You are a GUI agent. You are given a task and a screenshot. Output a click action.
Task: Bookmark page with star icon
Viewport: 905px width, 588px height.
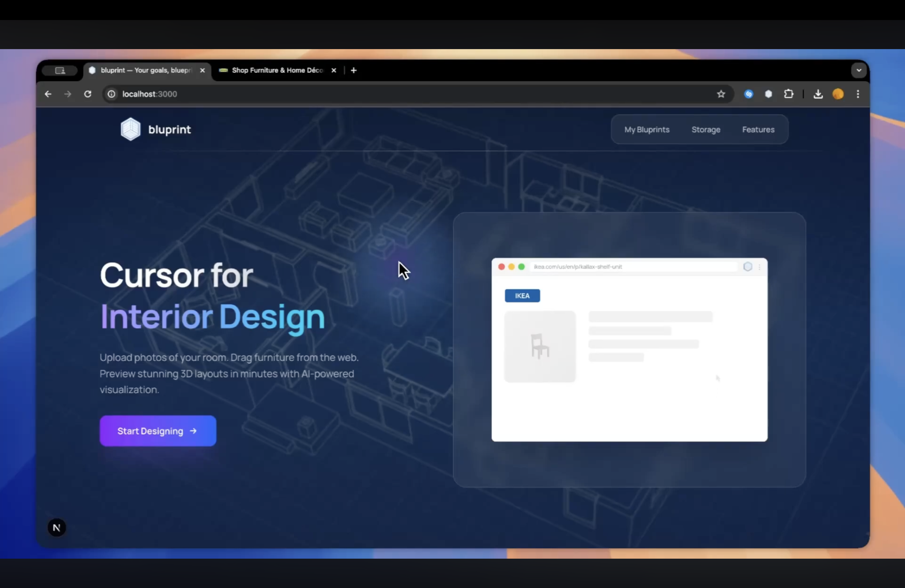[721, 94]
